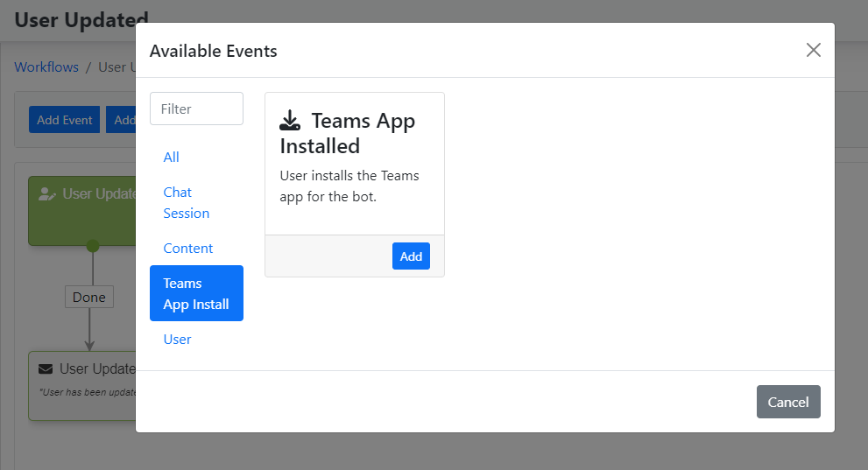Click the green connector dot under User Updated node
The image size is (868, 470).
point(93,246)
